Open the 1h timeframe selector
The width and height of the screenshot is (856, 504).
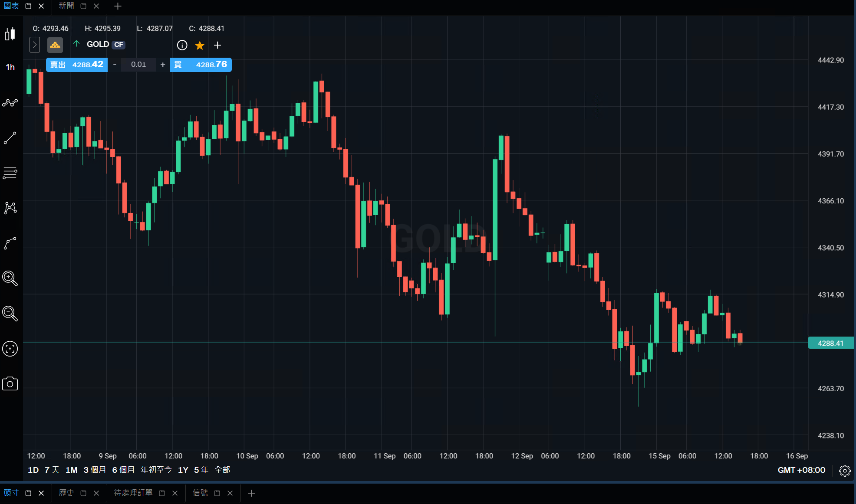[10, 67]
